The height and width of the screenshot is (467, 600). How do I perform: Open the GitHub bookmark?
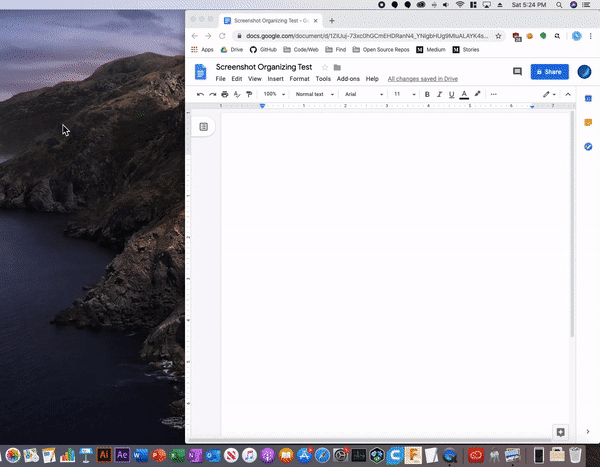263,50
